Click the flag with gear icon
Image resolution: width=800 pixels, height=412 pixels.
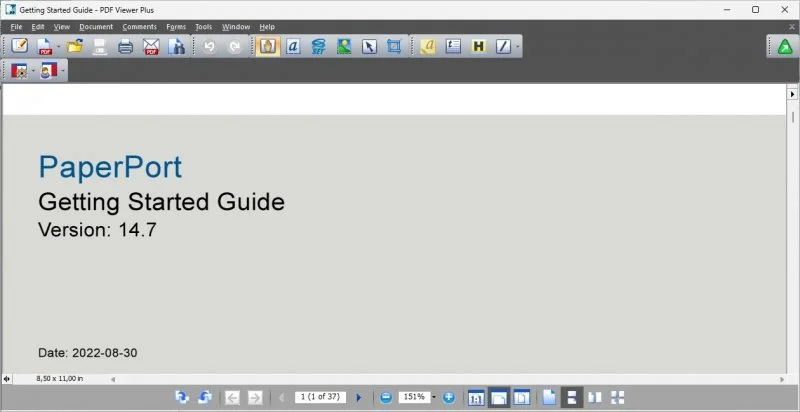click(x=19, y=71)
